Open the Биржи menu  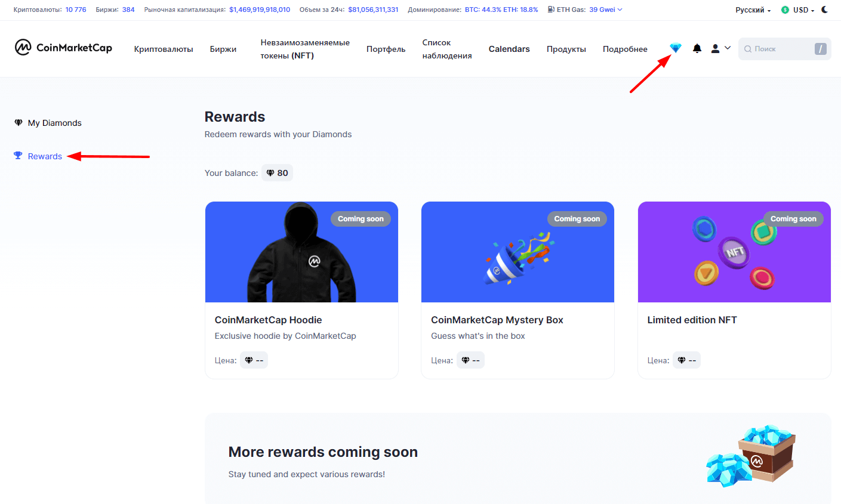[x=223, y=49]
